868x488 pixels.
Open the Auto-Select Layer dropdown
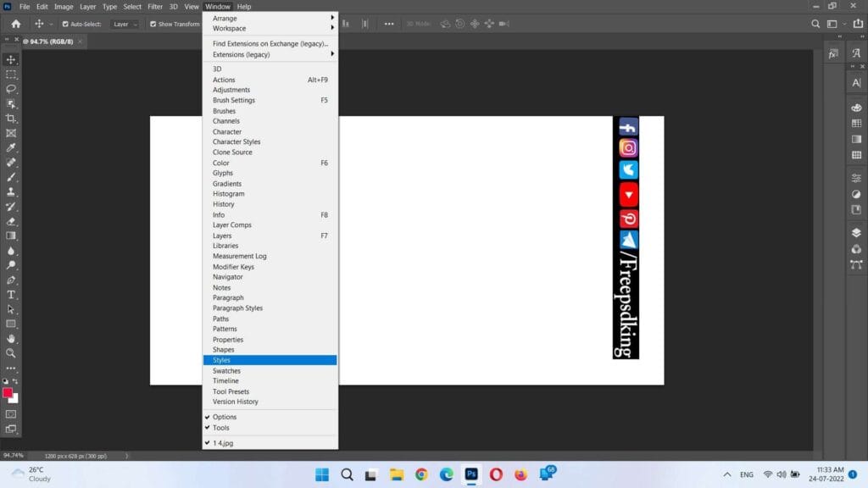click(125, 24)
